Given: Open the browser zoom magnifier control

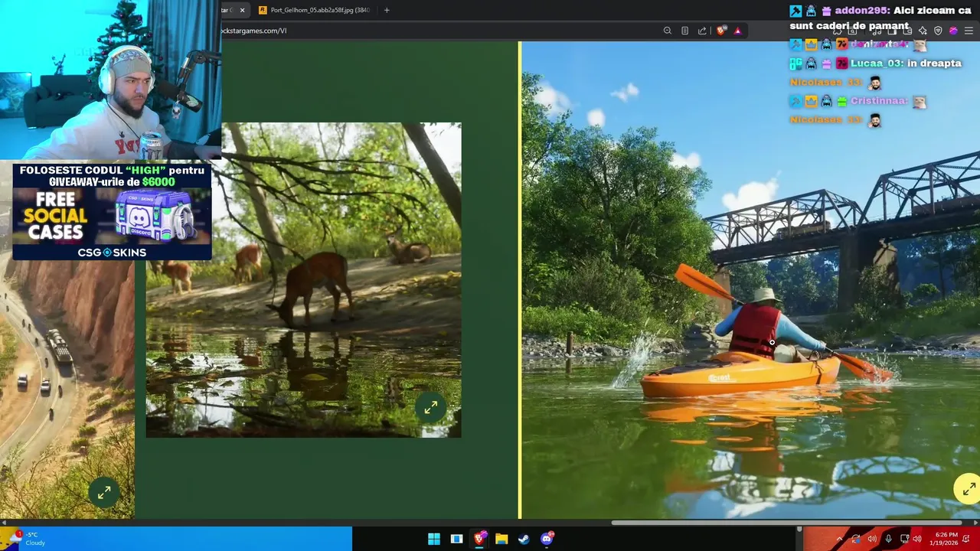Looking at the screenshot, I should (668, 31).
